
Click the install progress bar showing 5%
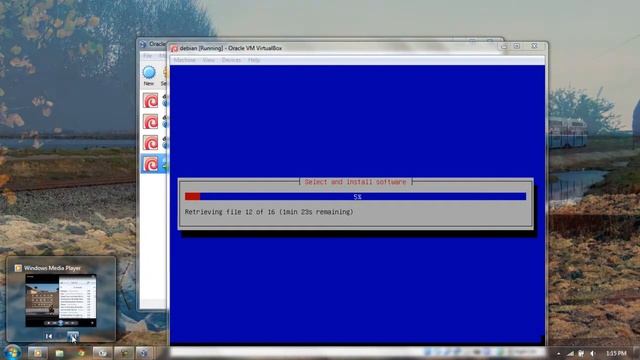click(x=355, y=197)
